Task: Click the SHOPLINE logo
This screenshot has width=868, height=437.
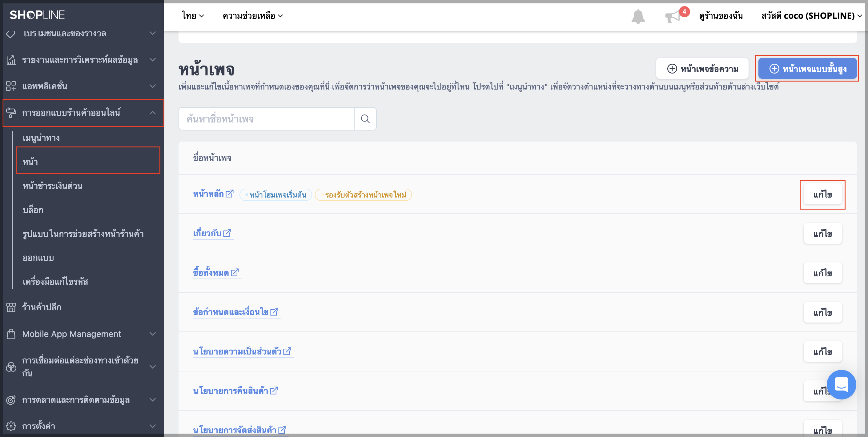Action: tap(37, 15)
